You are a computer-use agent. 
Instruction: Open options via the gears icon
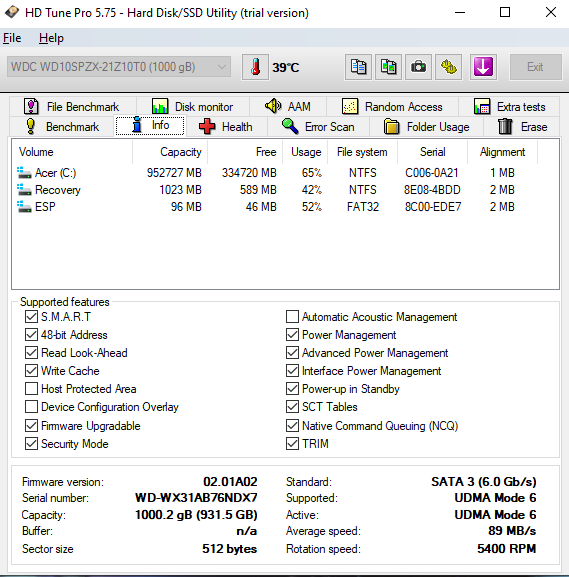(449, 67)
